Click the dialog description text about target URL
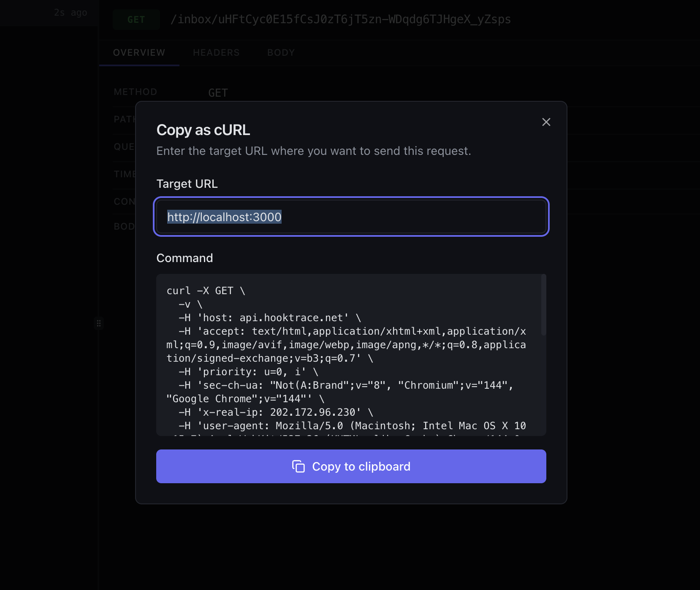 click(313, 151)
